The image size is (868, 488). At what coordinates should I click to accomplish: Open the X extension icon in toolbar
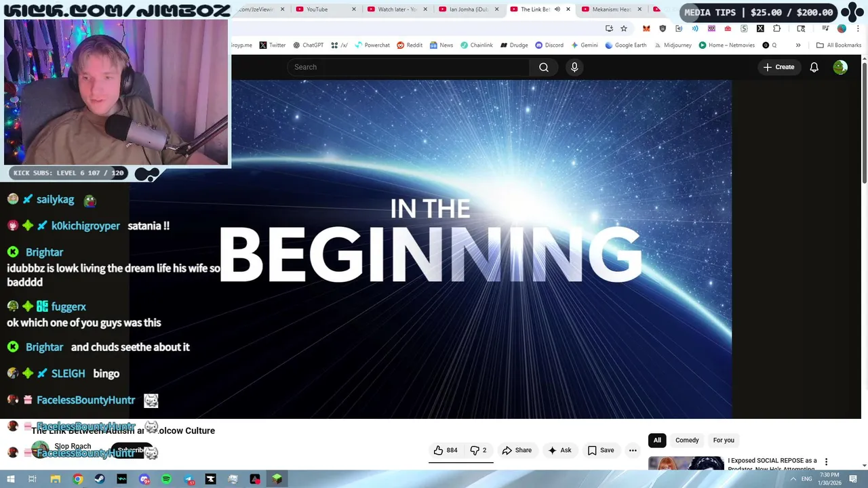coord(760,28)
